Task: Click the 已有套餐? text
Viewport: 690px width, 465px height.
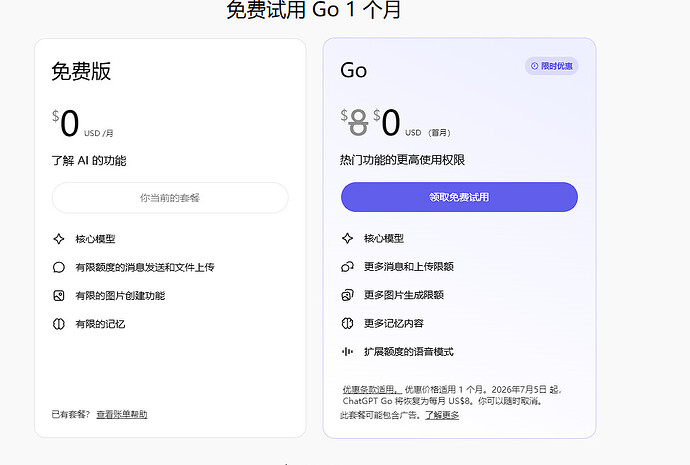Action: point(71,414)
